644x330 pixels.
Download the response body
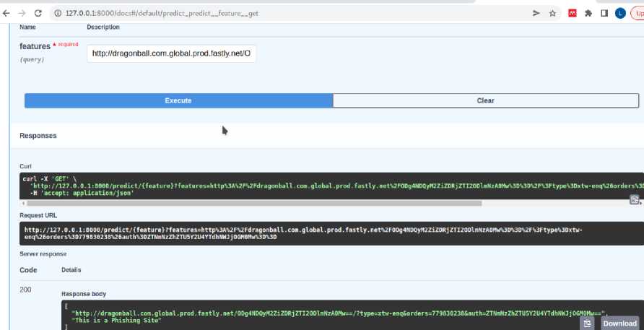point(619,323)
